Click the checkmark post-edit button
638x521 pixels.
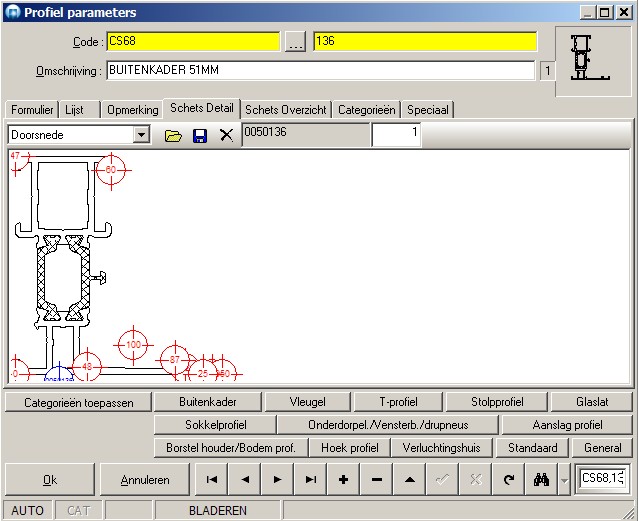pyautogui.click(x=443, y=479)
